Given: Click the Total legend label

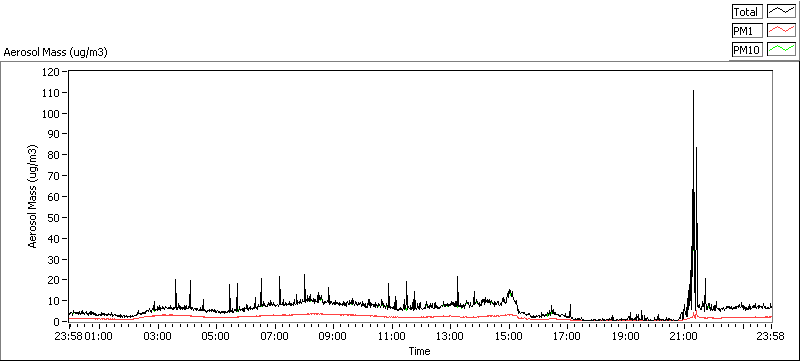Looking at the screenshot, I should [x=747, y=12].
